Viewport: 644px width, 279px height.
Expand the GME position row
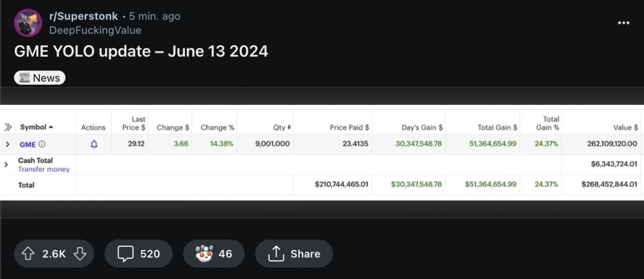tap(8, 144)
